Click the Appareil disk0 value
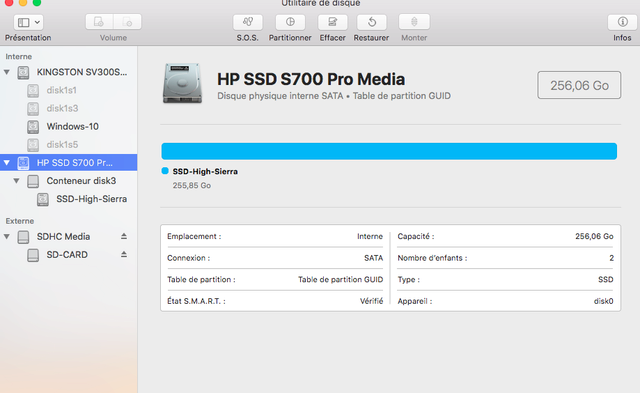Image resolution: width=640 pixels, height=393 pixels. (x=603, y=301)
